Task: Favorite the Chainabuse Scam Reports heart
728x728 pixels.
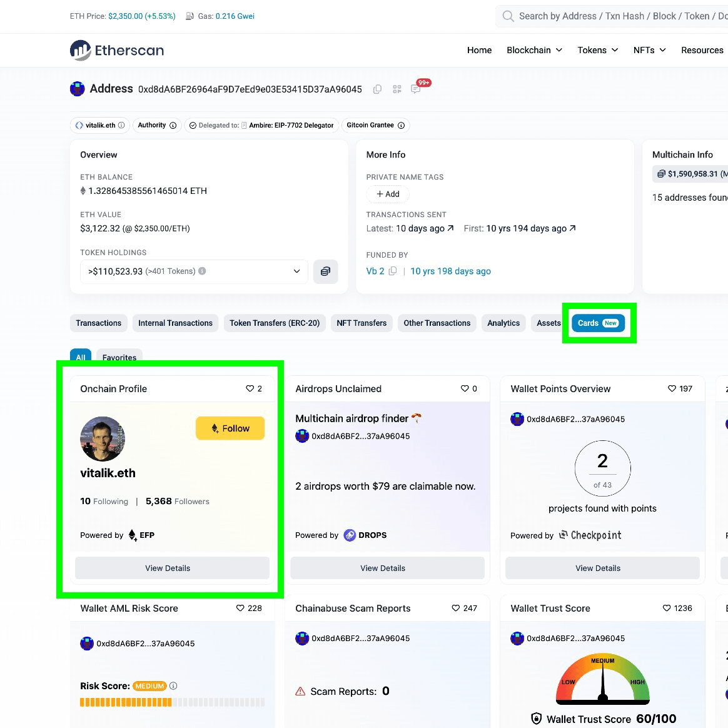Action: [x=455, y=608]
